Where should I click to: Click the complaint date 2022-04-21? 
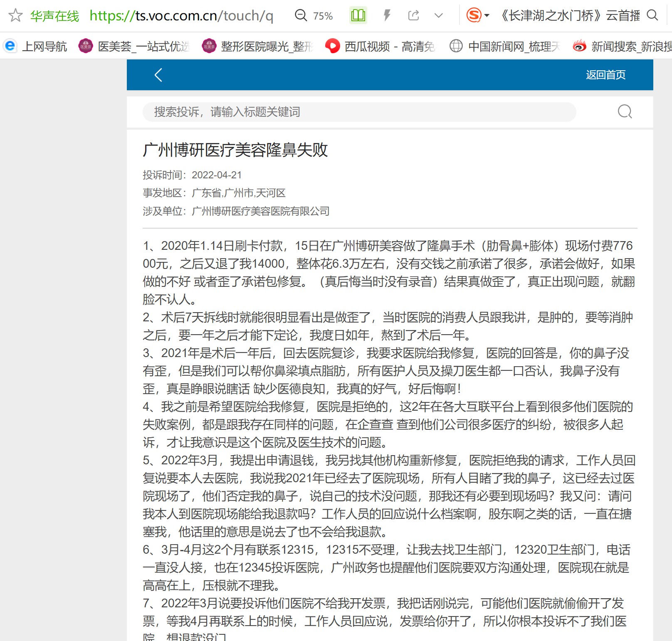[x=217, y=175]
